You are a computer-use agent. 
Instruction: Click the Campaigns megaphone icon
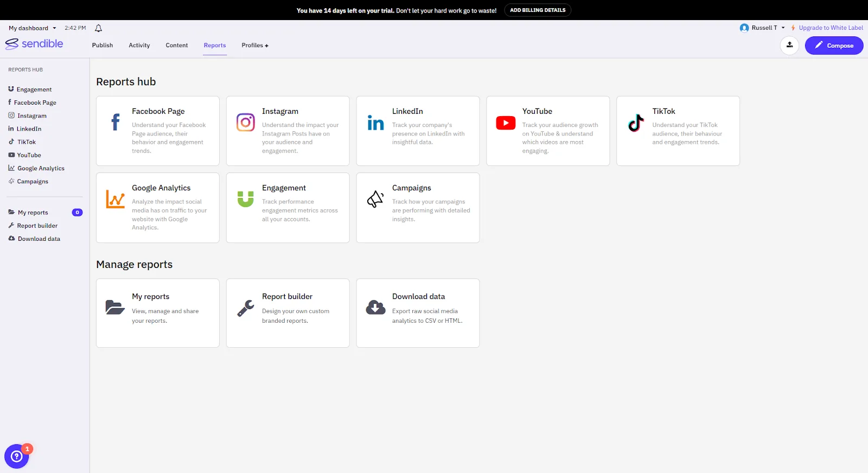(x=375, y=199)
